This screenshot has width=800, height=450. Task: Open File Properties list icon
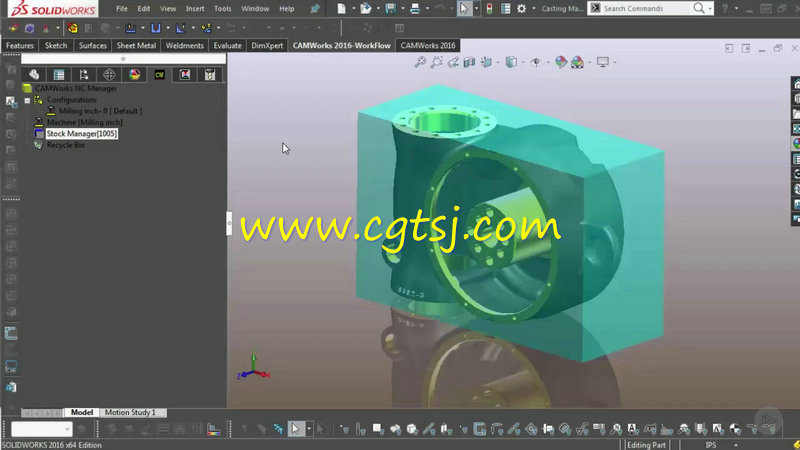[505, 8]
